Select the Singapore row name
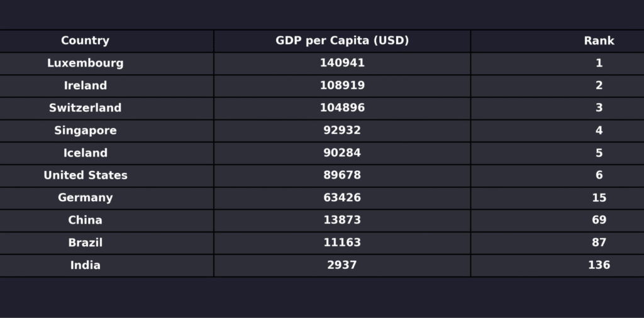 tap(85, 131)
